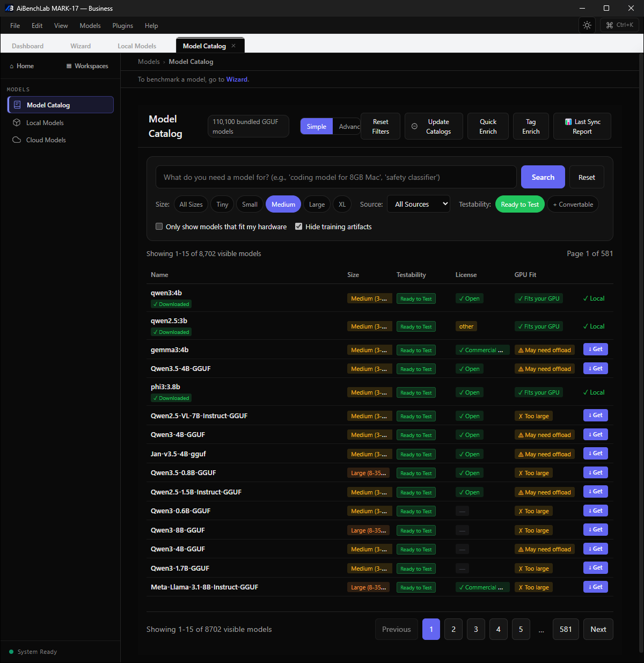Viewport: 644px width, 663px height.
Task: Switch to the Wizard tab
Action: pyautogui.click(x=80, y=46)
